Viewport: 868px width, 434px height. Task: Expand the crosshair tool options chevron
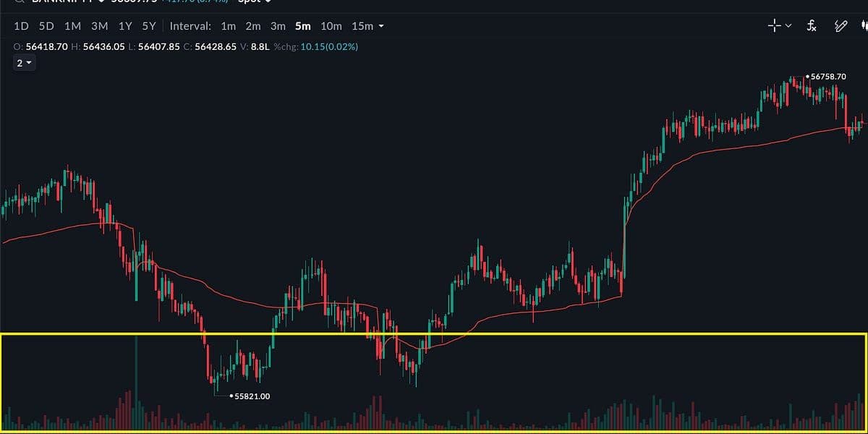click(788, 26)
